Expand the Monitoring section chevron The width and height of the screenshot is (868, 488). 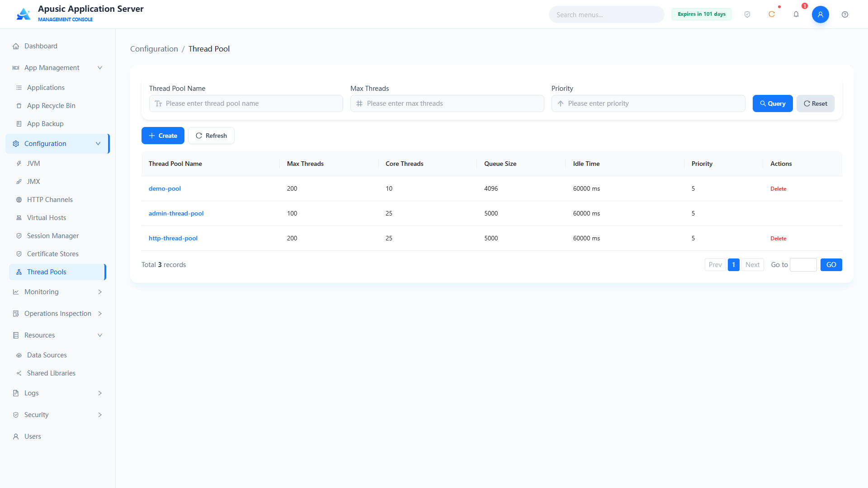click(x=100, y=292)
